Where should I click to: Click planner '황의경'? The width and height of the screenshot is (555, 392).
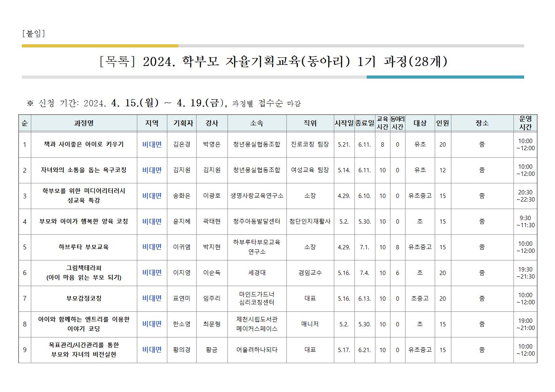point(182,350)
